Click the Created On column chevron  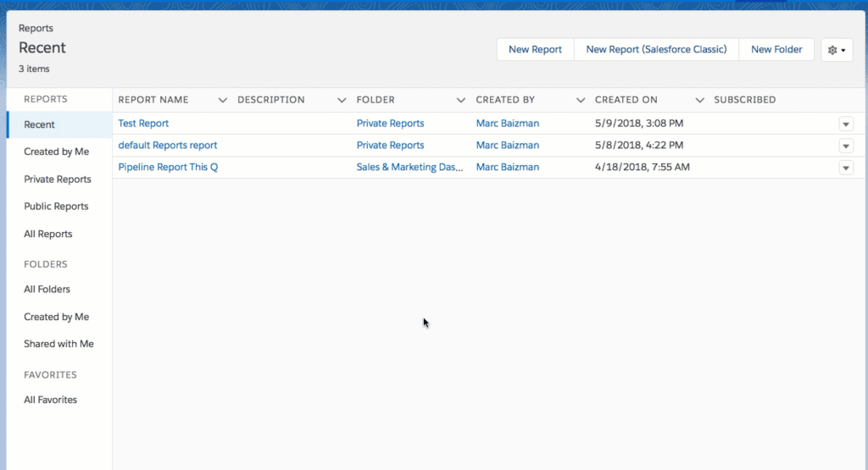(x=699, y=100)
